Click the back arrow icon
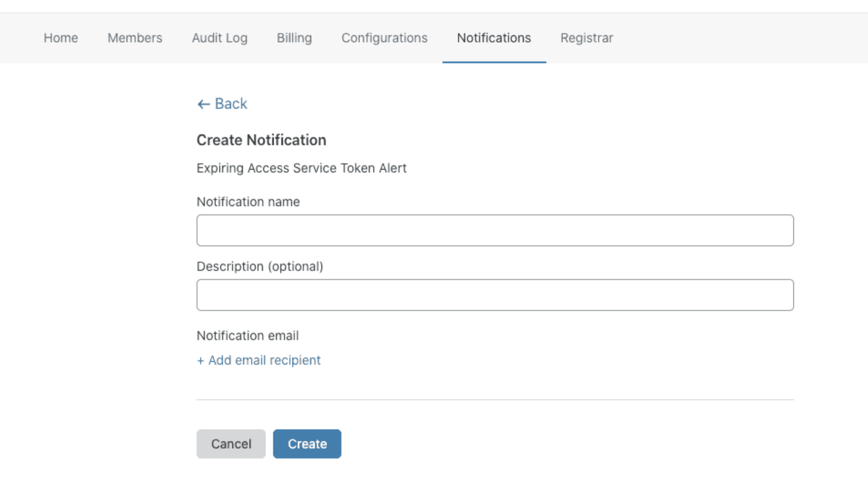Viewport: 868px width, 480px height. click(203, 103)
